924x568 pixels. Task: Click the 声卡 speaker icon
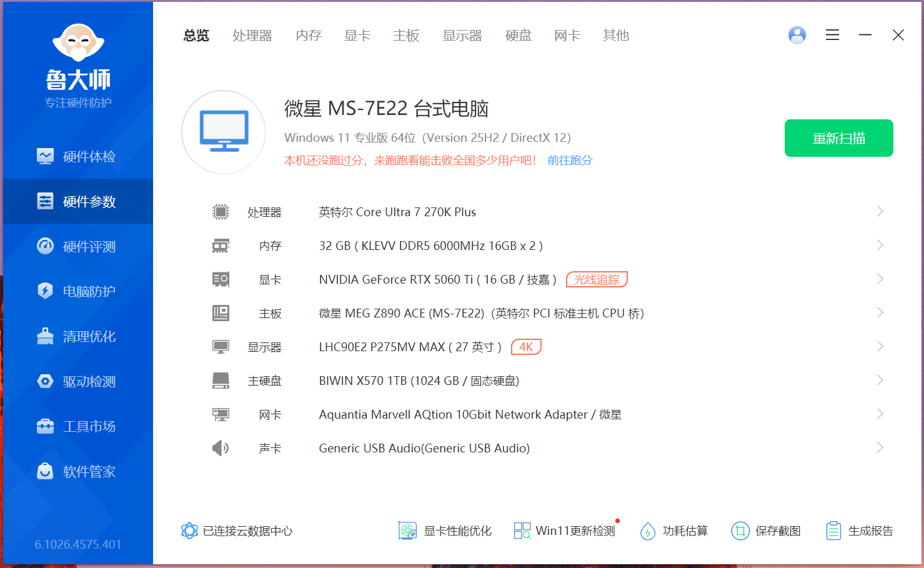coord(221,448)
